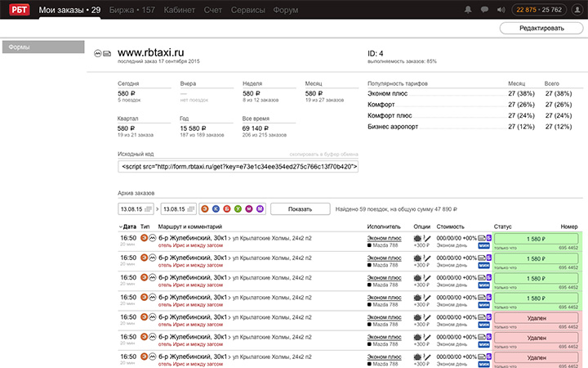Click the Показать button
The height and width of the screenshot is (368, 588).
point(300,209)
